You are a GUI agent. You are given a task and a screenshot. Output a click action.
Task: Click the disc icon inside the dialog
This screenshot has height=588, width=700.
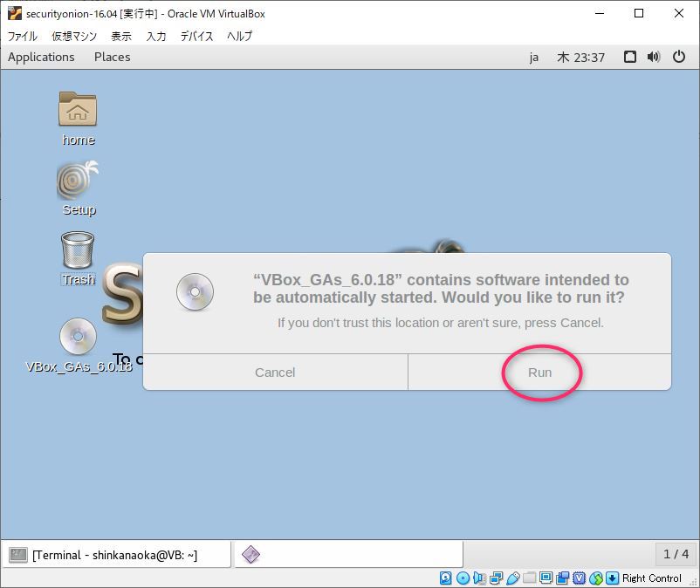pos(195,291)
